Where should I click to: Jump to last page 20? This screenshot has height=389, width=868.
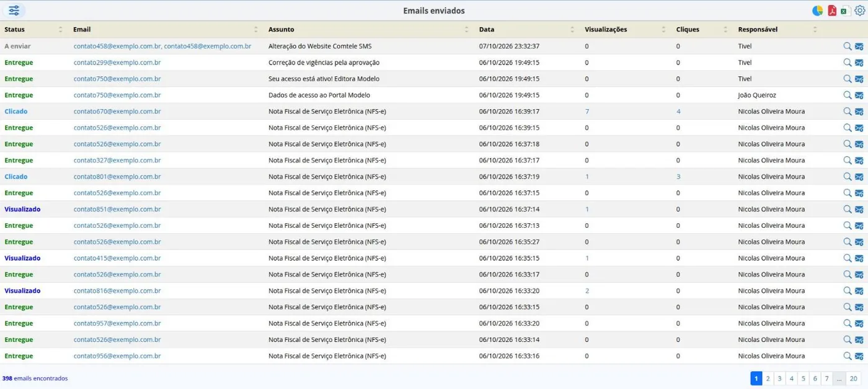tap(854, 378)
